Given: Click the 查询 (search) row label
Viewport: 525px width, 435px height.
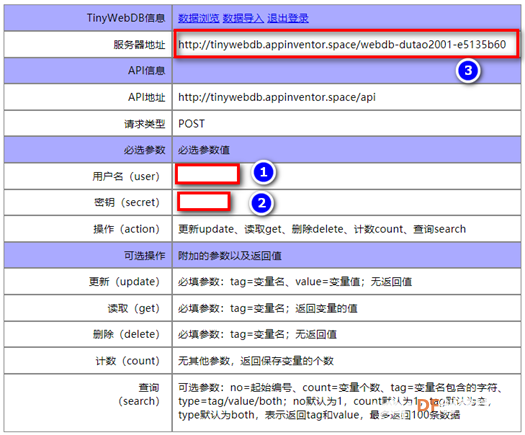Looking at the screenshot, I should coord(139,394).
